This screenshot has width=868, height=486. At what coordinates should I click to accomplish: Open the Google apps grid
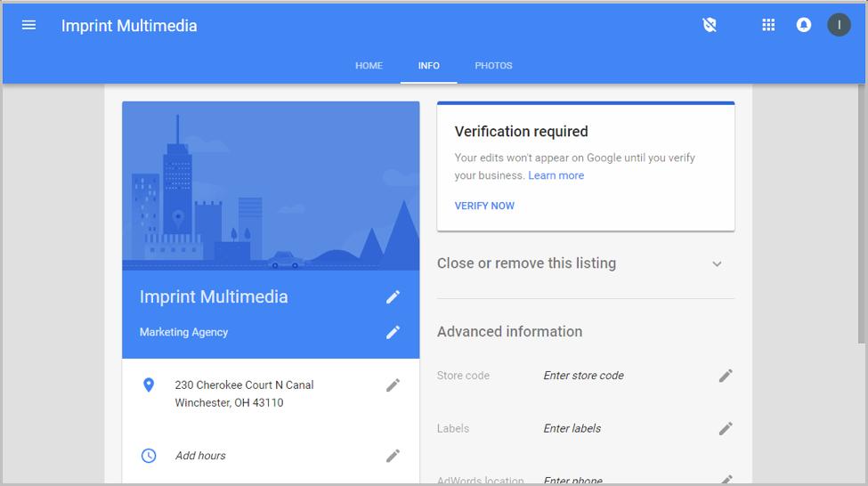[768, 25]
